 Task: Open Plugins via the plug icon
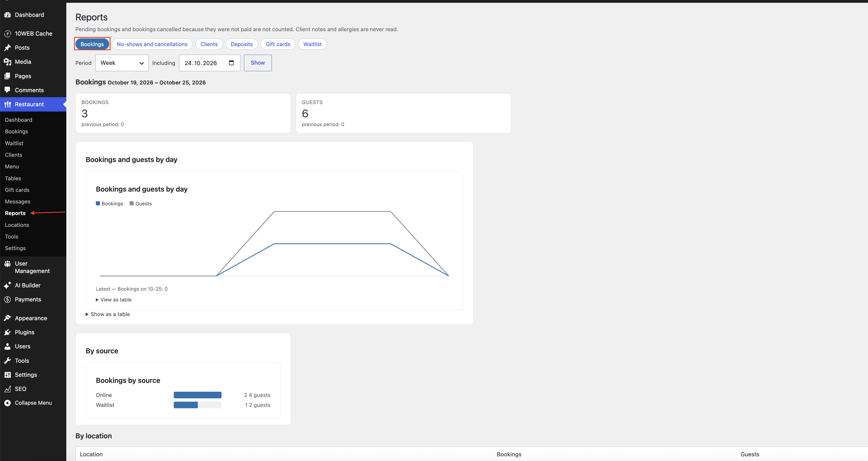[x=7, y=332]
